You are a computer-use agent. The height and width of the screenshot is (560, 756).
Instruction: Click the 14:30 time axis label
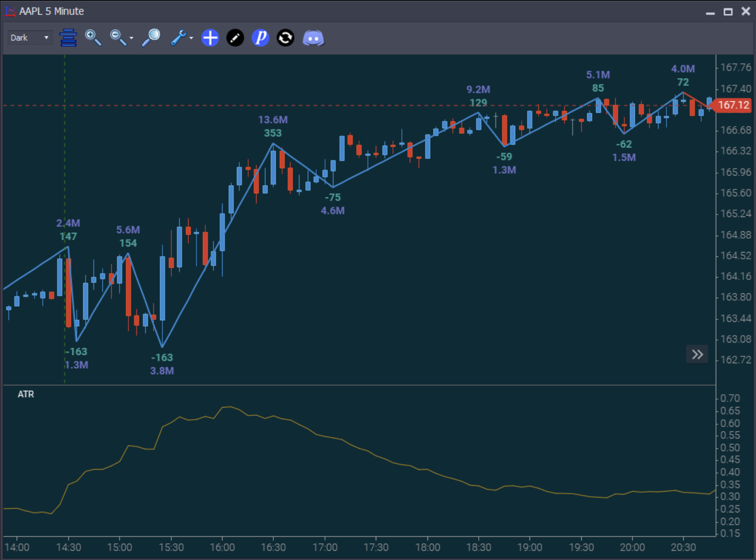[x=68, y=547]
